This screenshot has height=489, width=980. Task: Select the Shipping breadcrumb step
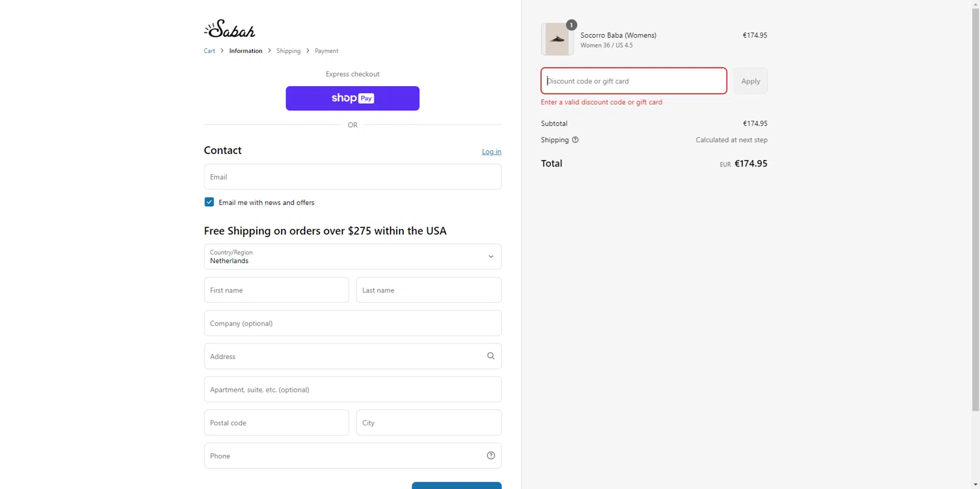pyautogui.click(x=288, y=51)
